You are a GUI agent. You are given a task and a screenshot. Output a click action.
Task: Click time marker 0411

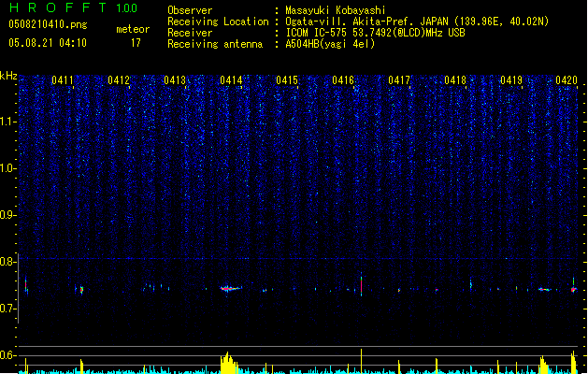tap(63, 80)
